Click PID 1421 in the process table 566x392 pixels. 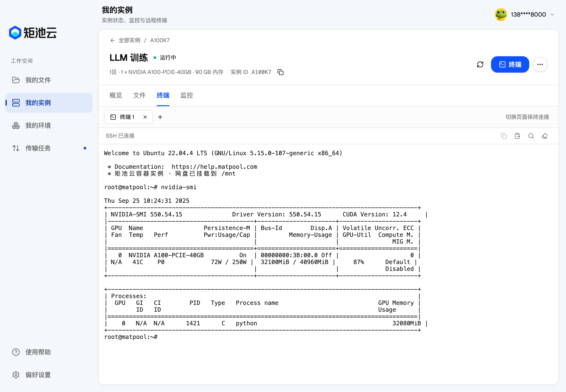(x=193, y=323)
